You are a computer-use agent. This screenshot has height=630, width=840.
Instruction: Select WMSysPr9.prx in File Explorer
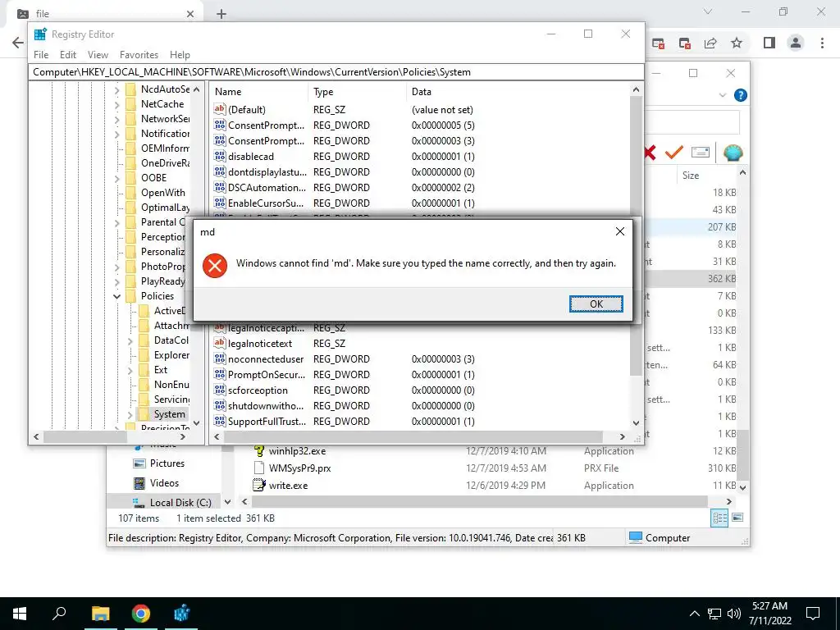click(299, 468)
